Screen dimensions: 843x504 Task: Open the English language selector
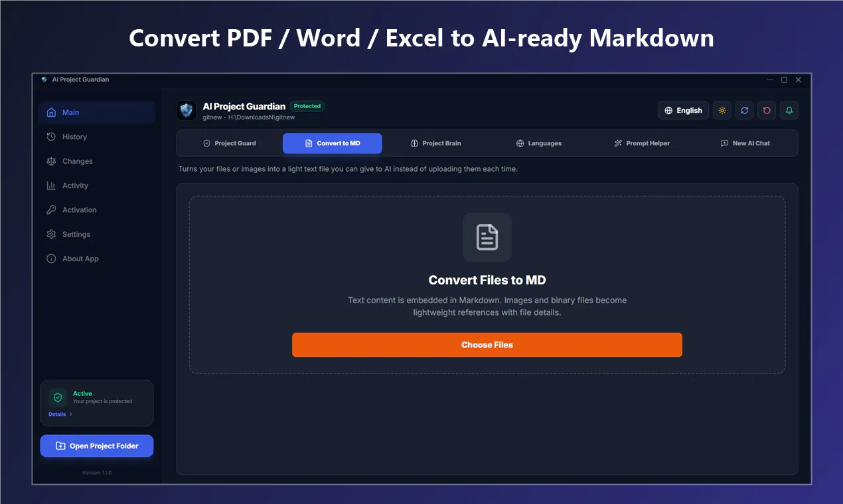pyautogui.click(x=683, y=111)
